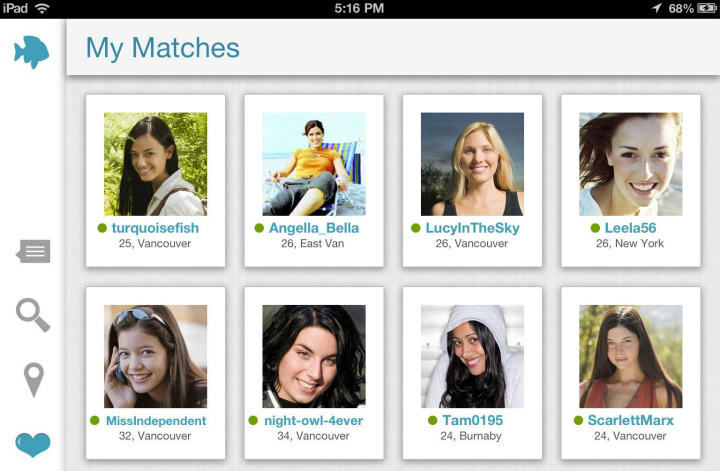This screenshot has height=471, width=720.
Task: Tap the battery icon in status bar
Action: [706, 8]
